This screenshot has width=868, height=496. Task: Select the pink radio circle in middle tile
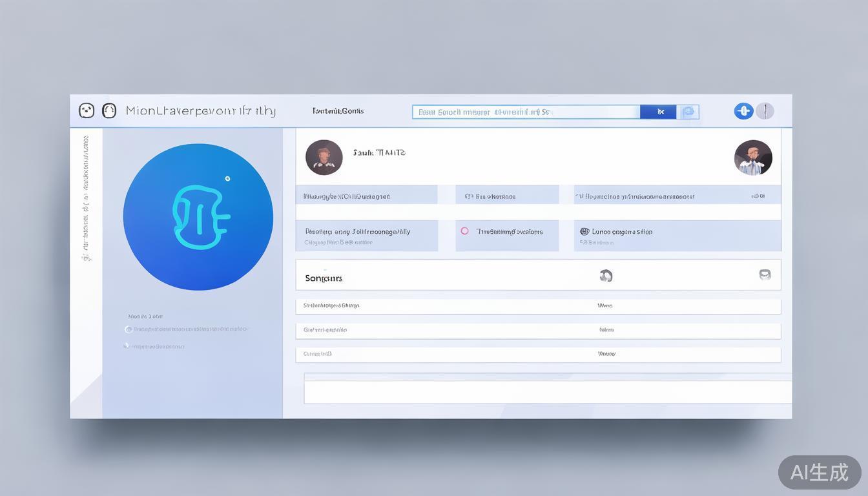point(464,231)
